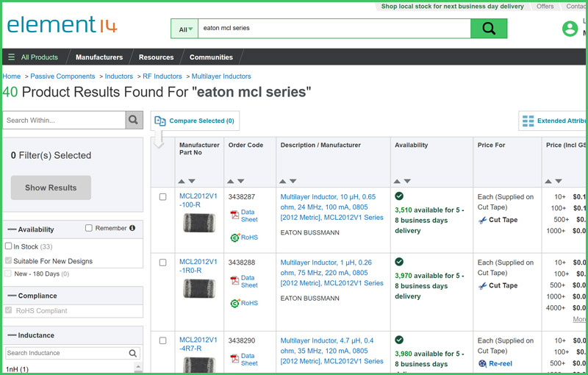Click main search input field

334,29
